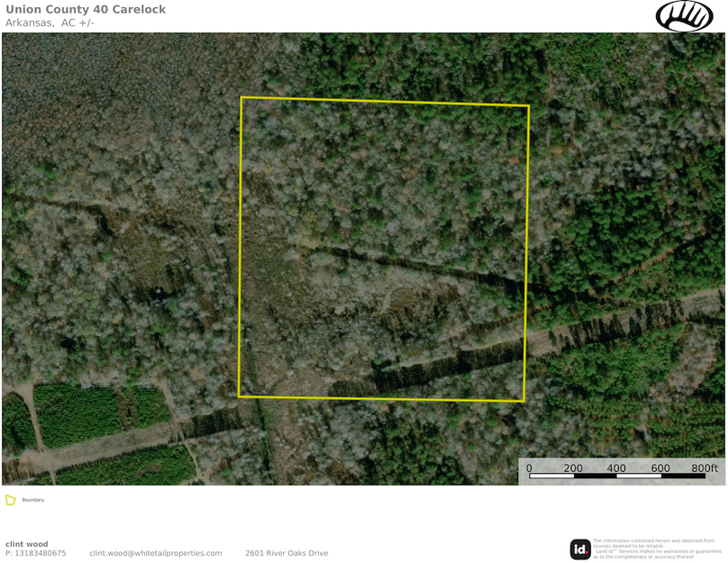Click the '800ft' scale label
This screenshot has width=728, height=563.
click(x=705, y=468)
